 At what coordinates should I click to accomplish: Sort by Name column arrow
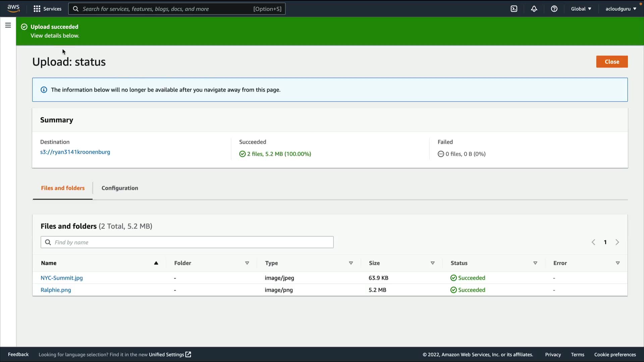coord(156,263)
